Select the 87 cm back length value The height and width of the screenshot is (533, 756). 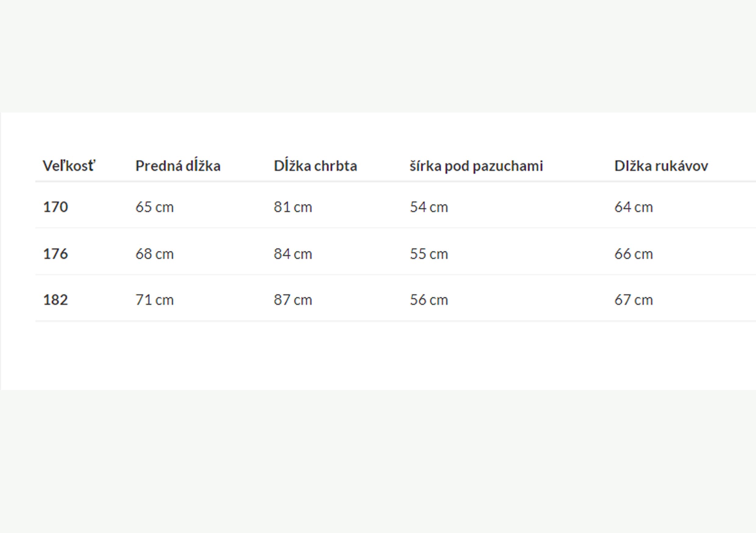[293, 300]
